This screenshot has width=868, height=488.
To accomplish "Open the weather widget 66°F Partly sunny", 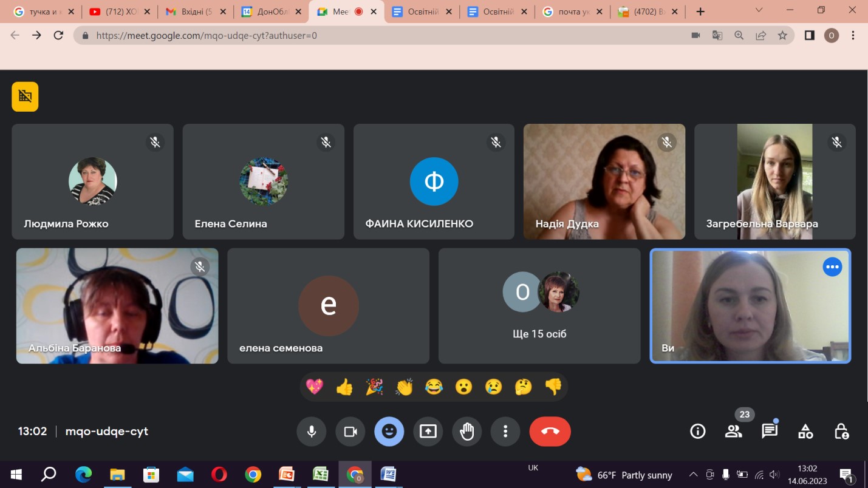I will coord(624,475).
